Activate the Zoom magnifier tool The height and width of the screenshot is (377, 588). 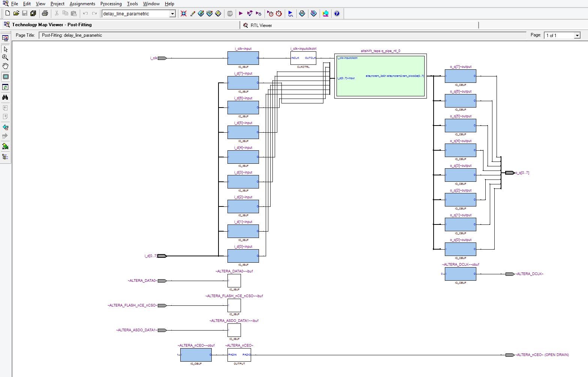5,57
